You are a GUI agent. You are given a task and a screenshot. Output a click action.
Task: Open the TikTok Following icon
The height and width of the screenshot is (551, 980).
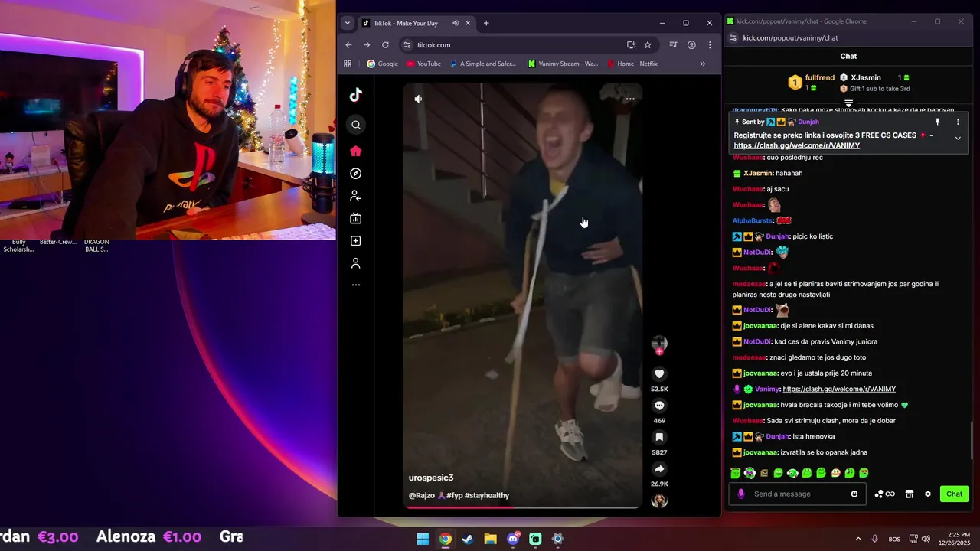356,196
